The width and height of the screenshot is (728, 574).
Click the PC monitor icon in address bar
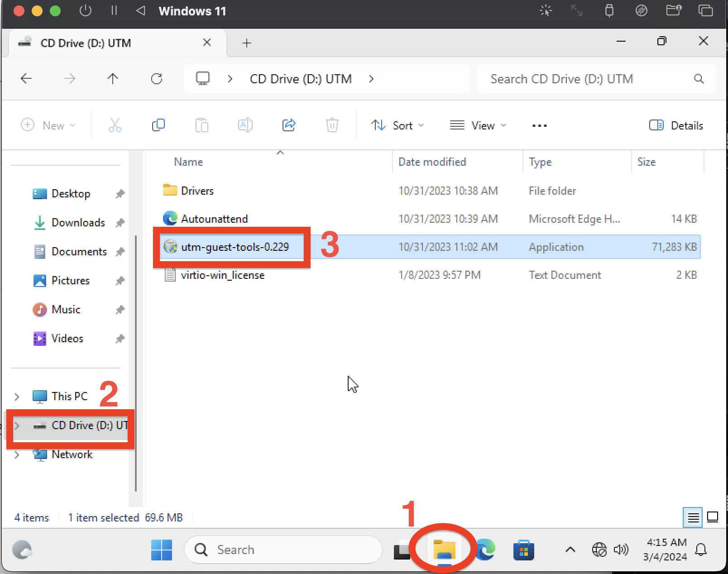tap(203, 79)
